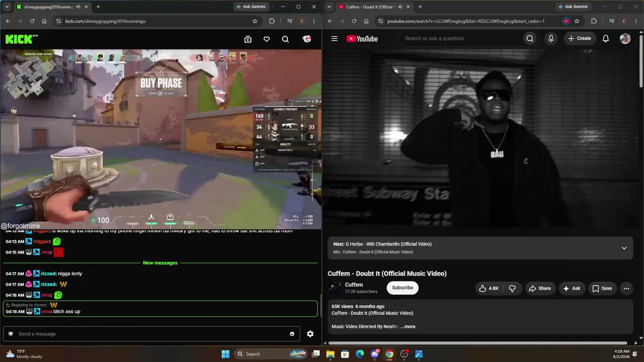Viewport: 644px width, 362px height.
Task: Bookmark the Kick page with the star
Action: point(255,21)
